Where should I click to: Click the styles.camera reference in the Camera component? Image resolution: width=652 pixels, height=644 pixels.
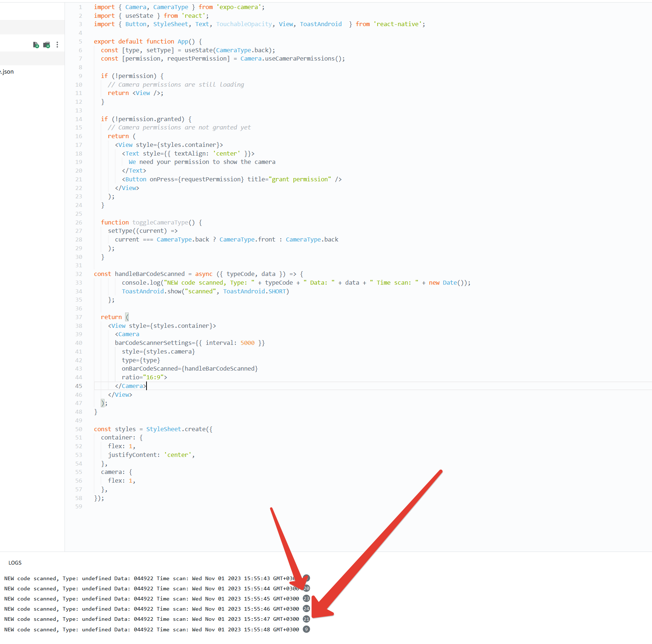click(169, 351)
